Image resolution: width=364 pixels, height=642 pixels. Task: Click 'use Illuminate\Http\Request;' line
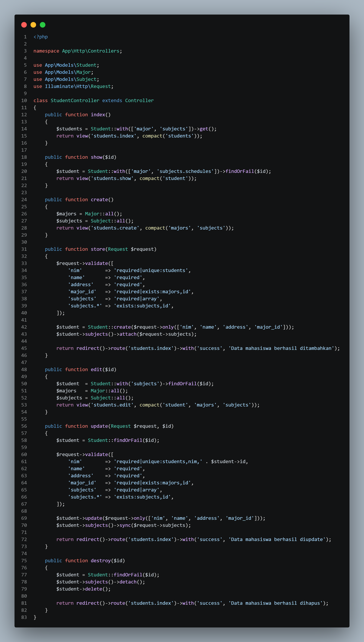[x=73, y=86]
